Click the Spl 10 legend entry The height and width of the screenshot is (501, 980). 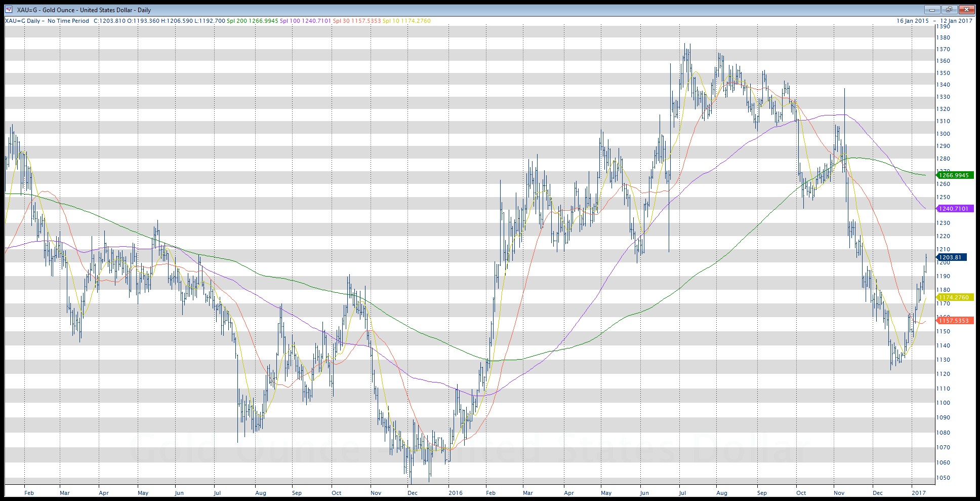pos(406,21)
